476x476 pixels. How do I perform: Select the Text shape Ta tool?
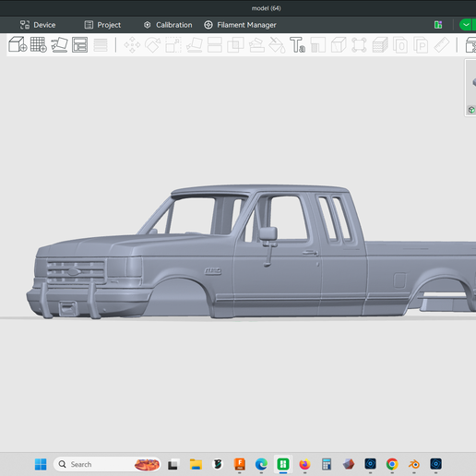tap(297, 45)
